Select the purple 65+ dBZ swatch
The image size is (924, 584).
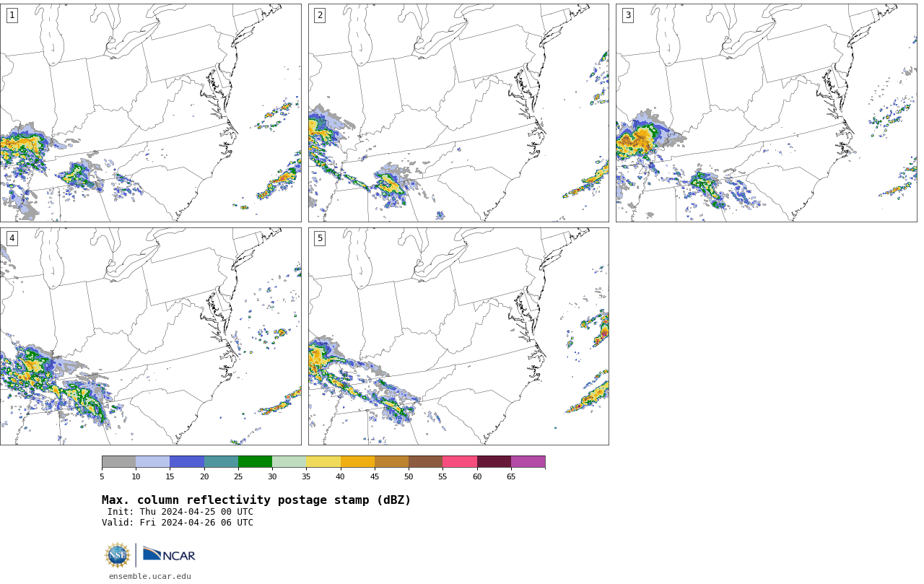click(x=528, y=462)
